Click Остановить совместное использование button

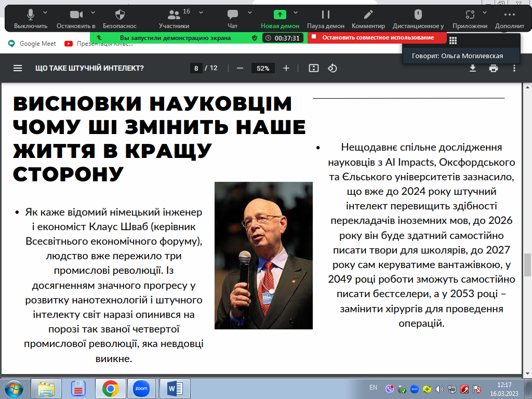coord(377,37)
